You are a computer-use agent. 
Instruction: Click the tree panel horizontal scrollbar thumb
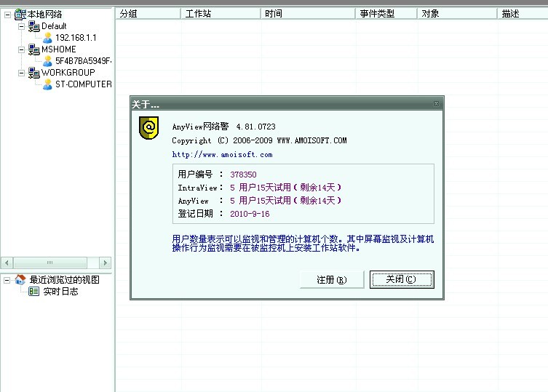tap(50, 263)
